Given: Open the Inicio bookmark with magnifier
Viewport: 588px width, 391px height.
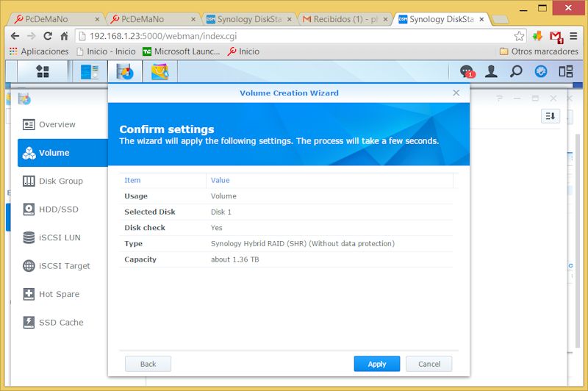Looking at the screenshot, I should coord(243,51).
